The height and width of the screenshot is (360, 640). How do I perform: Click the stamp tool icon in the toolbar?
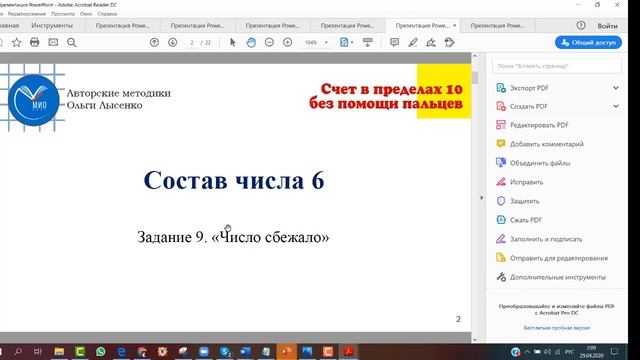(x=449, y=42)
